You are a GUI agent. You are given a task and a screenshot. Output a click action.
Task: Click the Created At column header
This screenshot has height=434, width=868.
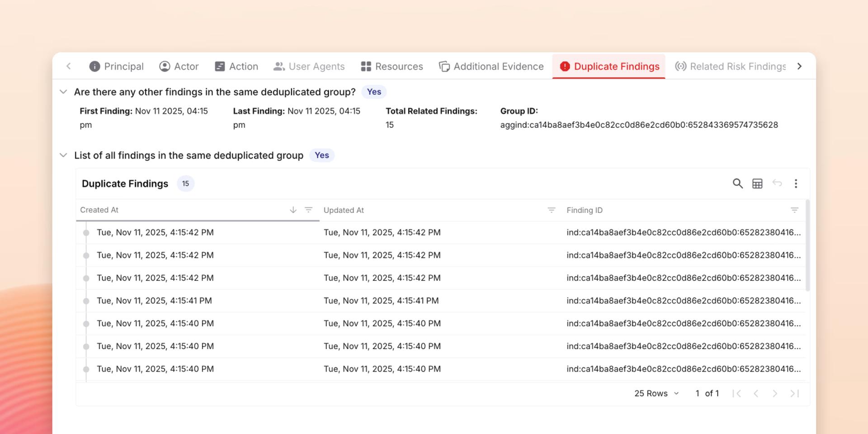coord(99,210)
